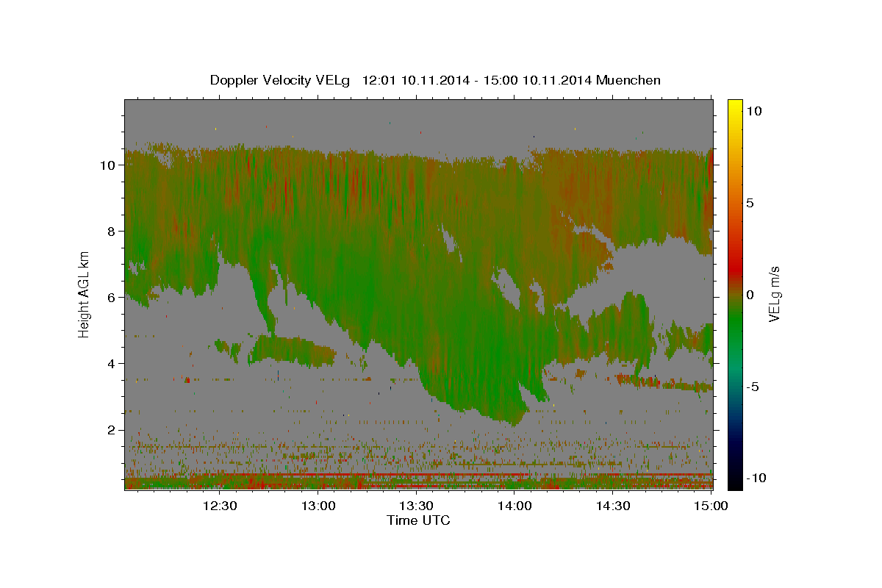Screen dimensions: 882x588
Task: Click the 12:30 time tick label
Action: 219,506
